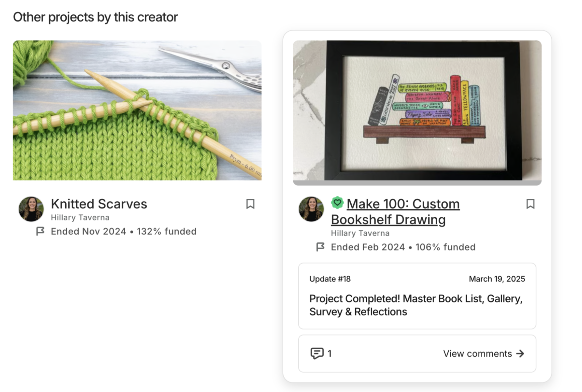Open creator avatar on Knitted Scarves card
This screenshot has width=582, height=392.
click(x=31, y=209)
